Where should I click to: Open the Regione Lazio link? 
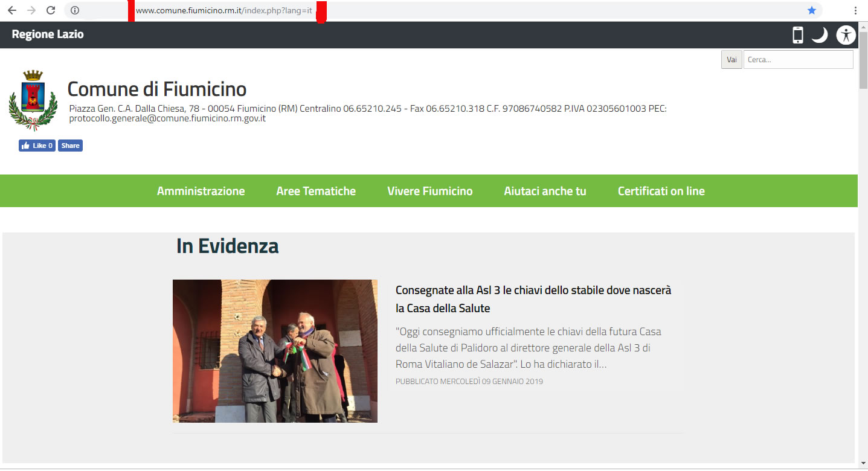(48, 34)
